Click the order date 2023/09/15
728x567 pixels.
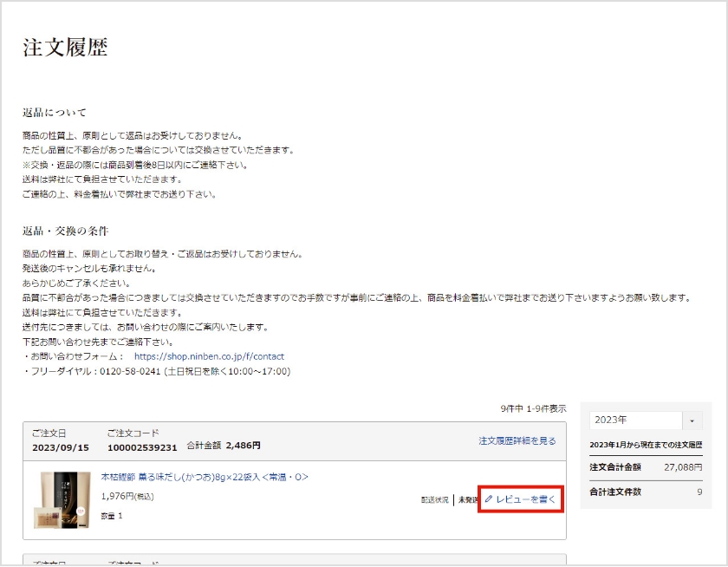point(60,447)
